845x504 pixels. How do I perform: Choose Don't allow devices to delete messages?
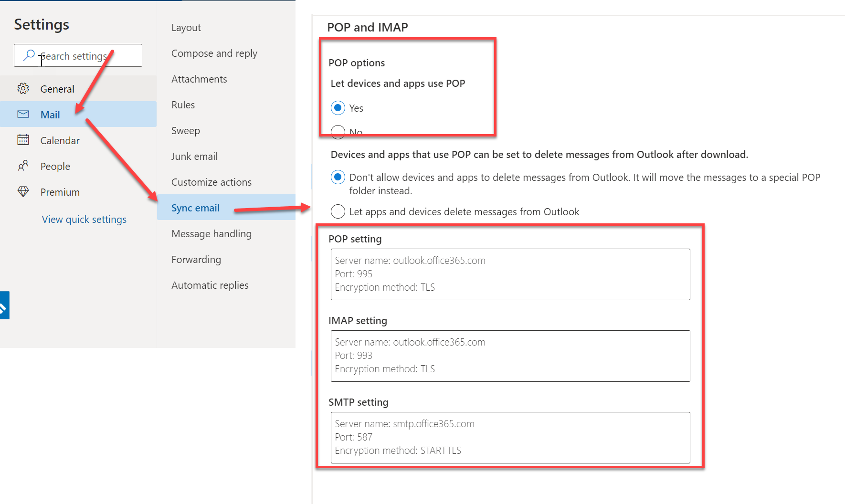(x=338, y=177)
